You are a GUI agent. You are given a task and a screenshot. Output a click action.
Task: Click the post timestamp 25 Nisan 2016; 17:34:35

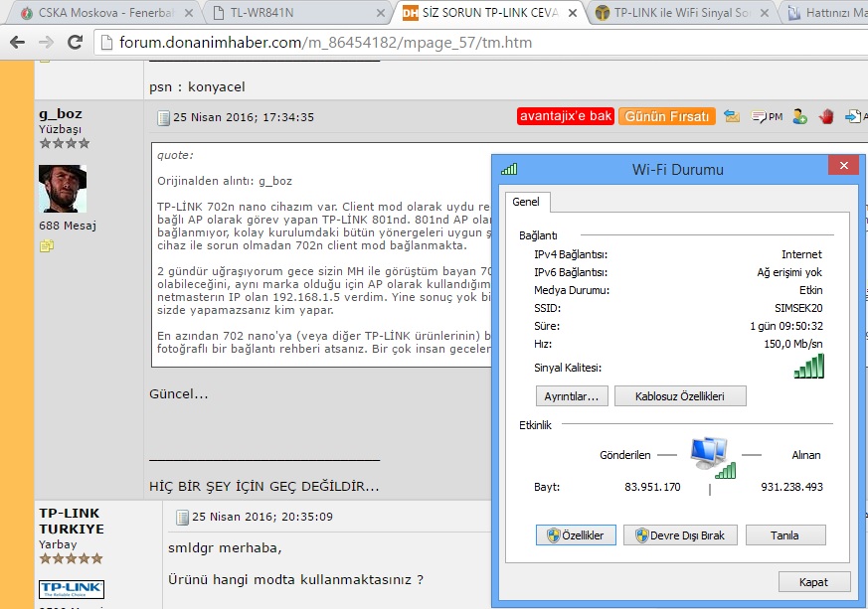tap(244, 117)
